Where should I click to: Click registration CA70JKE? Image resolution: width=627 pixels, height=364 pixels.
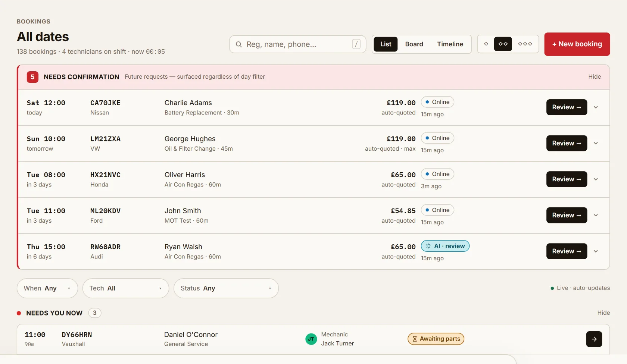[105, 103]
